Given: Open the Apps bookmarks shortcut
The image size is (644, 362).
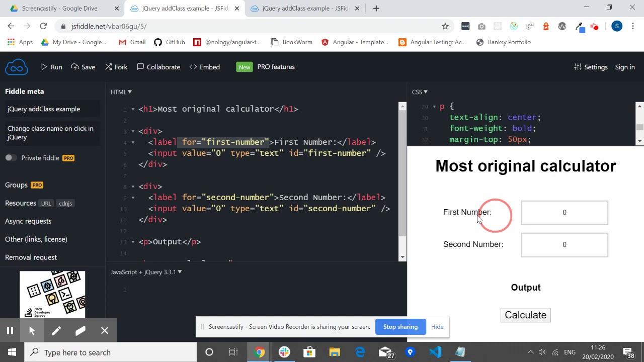Looking at the screenshot, I should (20, 42).
